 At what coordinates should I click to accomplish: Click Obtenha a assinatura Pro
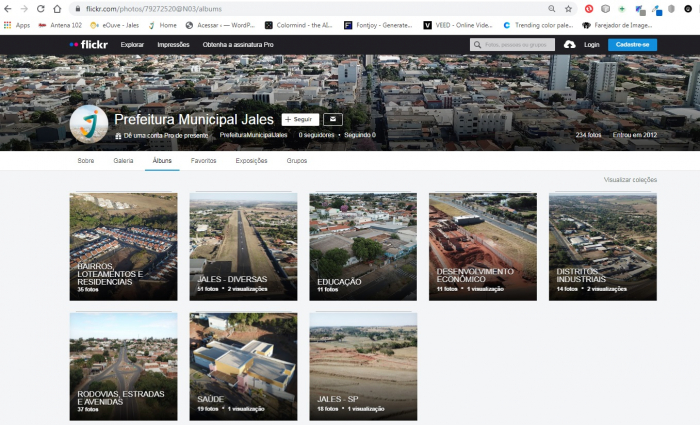point(238,45)
